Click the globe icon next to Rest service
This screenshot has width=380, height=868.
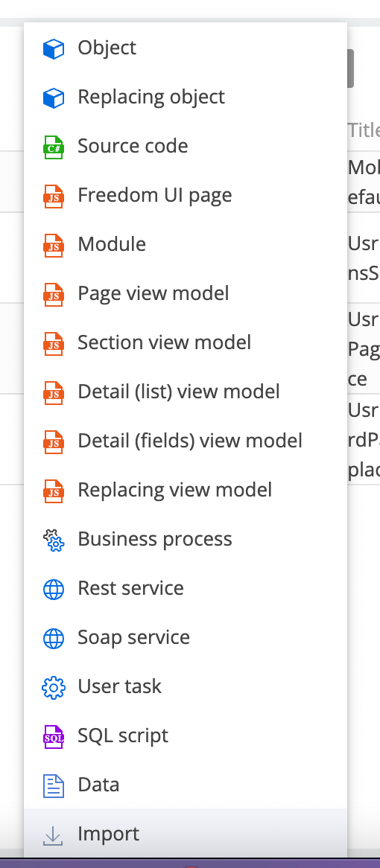pos(54,590)
